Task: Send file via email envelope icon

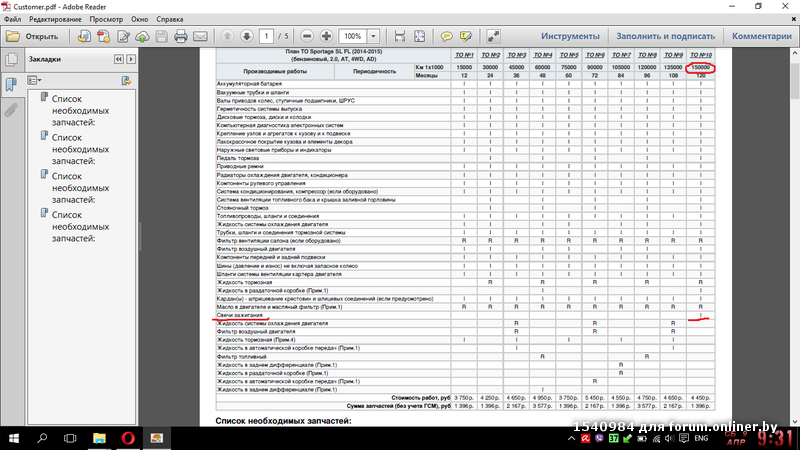Action: [201, 36]
